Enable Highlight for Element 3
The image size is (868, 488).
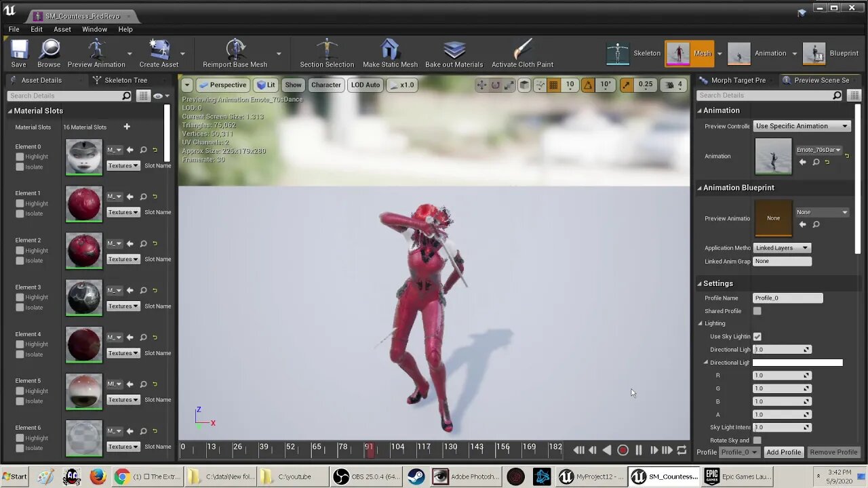pyautogui.click(x=20, y=297)
